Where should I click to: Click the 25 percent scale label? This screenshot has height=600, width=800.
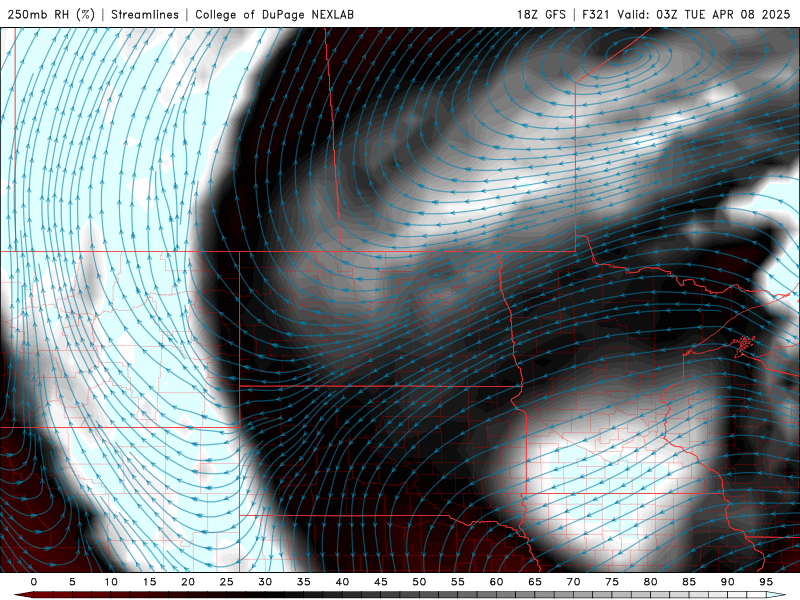[x=227, y=582]
